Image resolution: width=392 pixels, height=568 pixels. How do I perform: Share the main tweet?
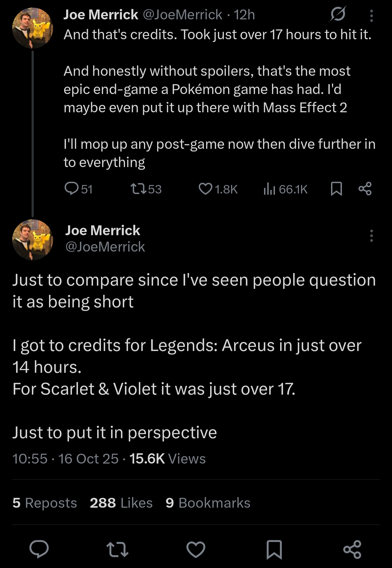coord(352,549)
